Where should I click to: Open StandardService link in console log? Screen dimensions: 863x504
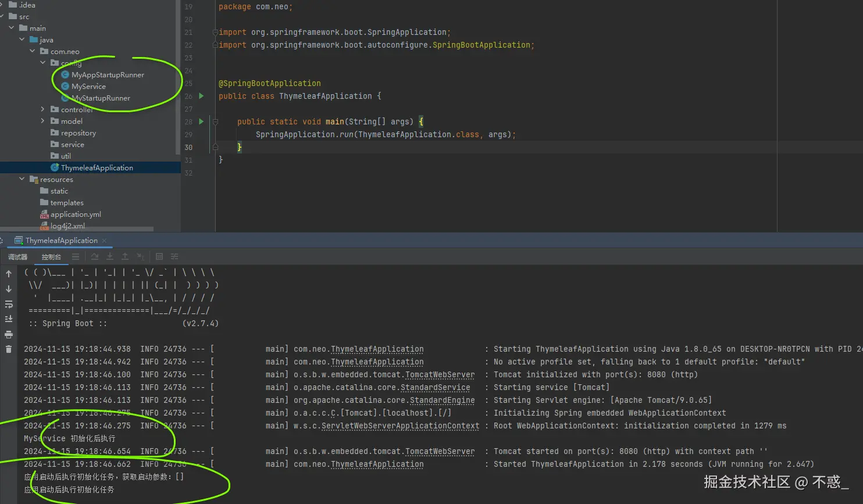point(436,388)
